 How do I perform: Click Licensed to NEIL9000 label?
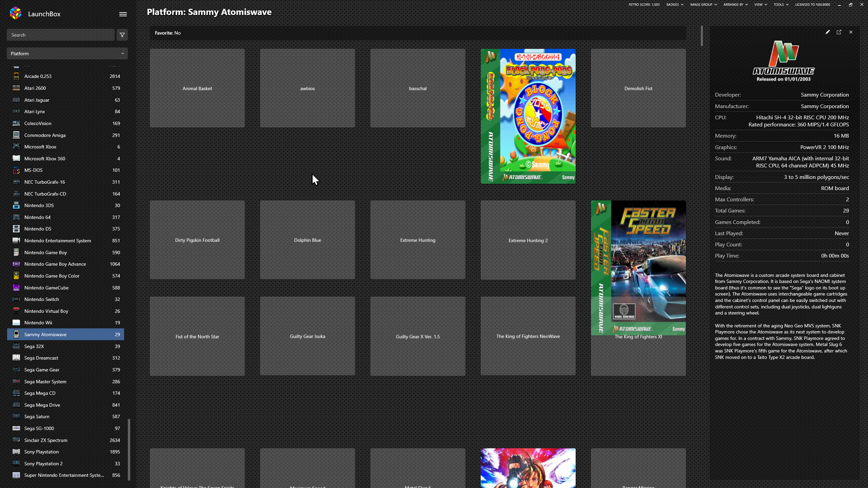(x=812, y=5)
